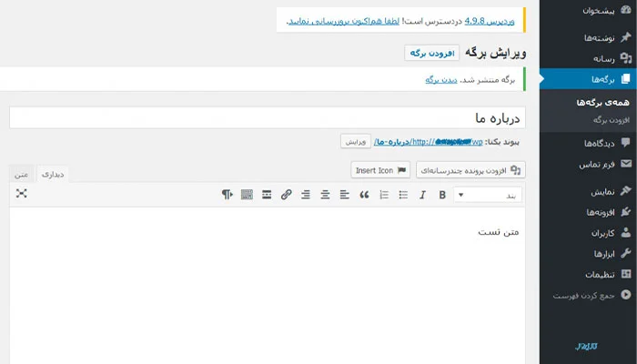Viewport: 637px width, 364px height.
Task: Click the posts pushpin icon
Action: point(626,37)
